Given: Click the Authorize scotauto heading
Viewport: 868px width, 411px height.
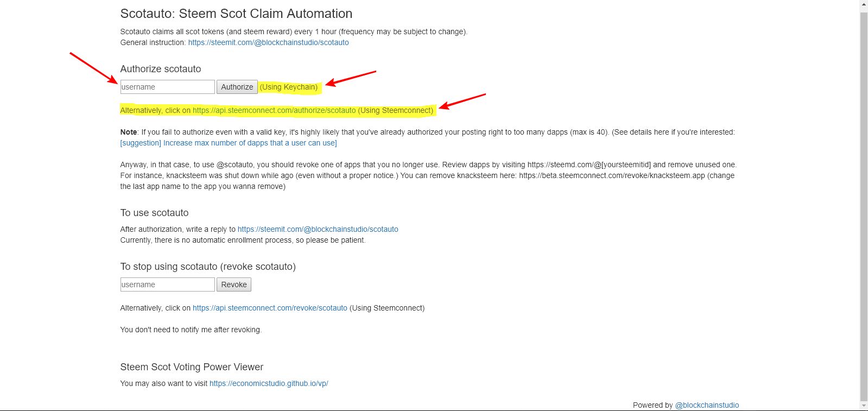Looking at the screenshot, I should tap(161, 69).
